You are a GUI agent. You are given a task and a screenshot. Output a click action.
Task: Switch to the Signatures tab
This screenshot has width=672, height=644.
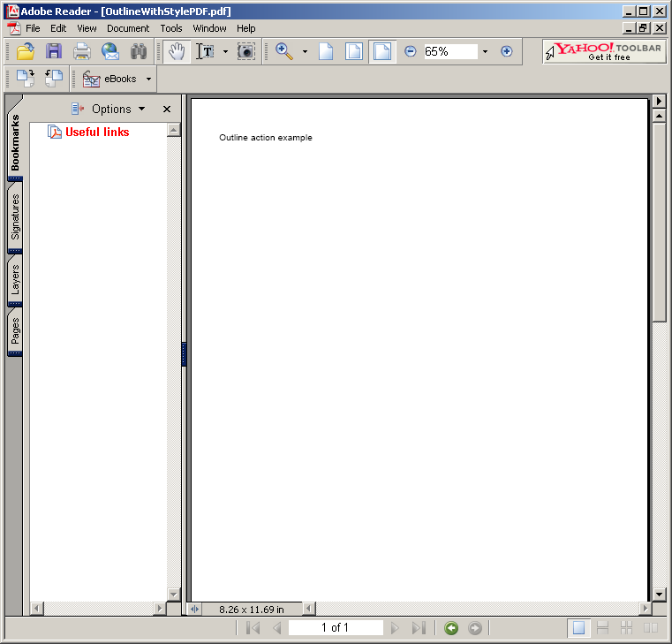(x=15, y=216)
